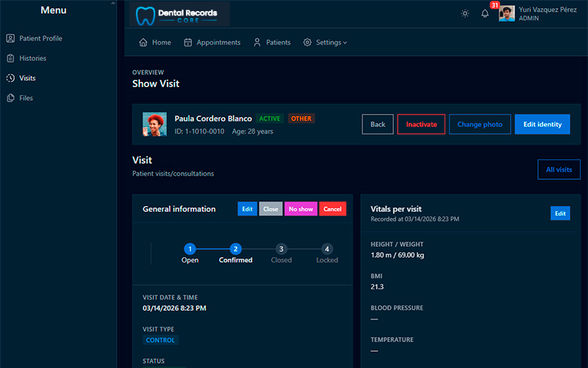The image size is (588, 368).
Task: Select the Visits clock icon in sidebar
Action: 10,78
